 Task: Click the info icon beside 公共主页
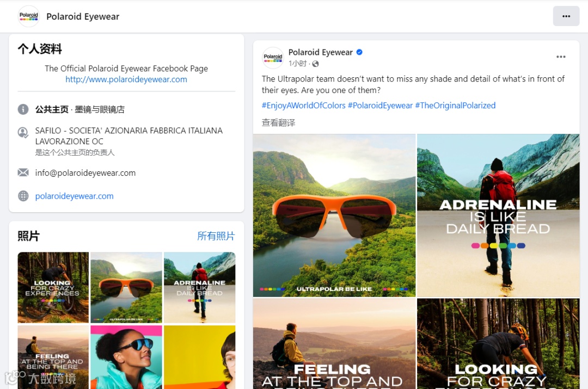click(22, 109)
